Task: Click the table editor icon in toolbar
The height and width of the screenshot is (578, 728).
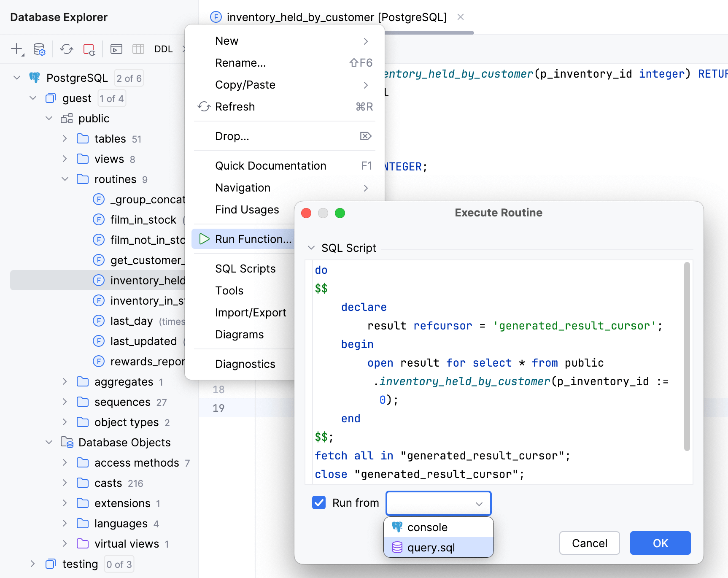Action: [x=138, y=49]
